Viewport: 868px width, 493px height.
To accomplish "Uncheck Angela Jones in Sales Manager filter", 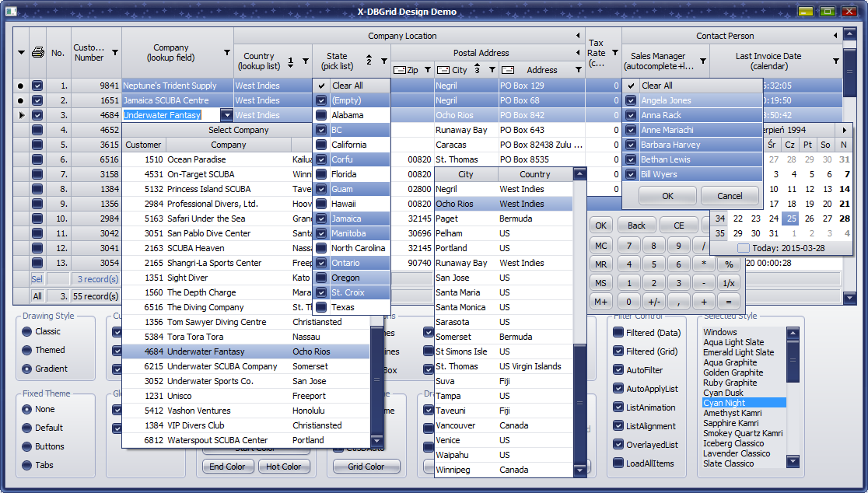I will tap(631, 100).
